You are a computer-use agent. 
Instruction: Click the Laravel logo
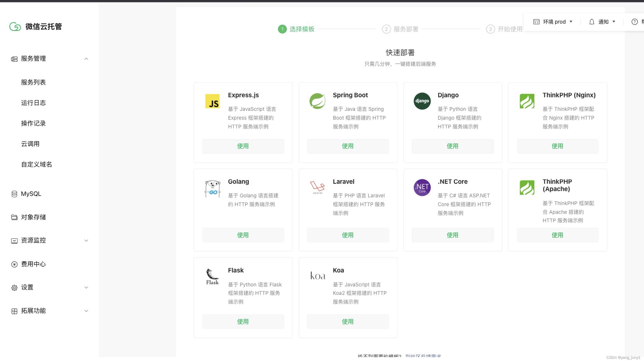point(317,188)
